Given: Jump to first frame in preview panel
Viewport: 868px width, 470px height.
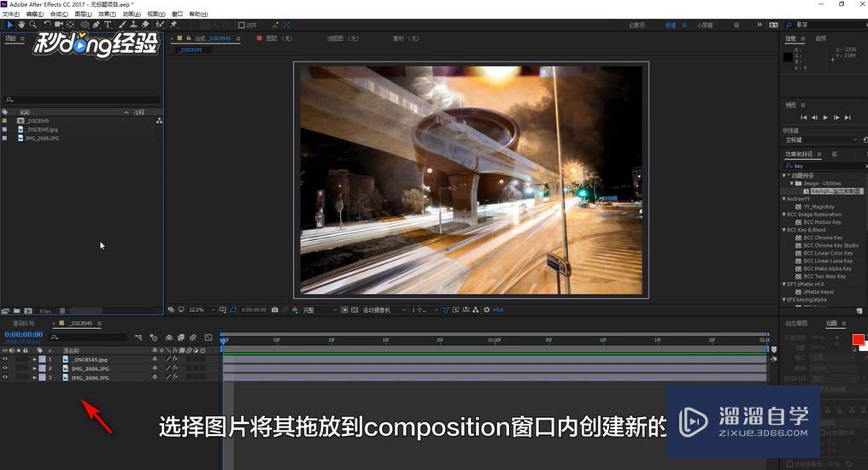Looking at the screenshot, I should click(x=803, y=117).
